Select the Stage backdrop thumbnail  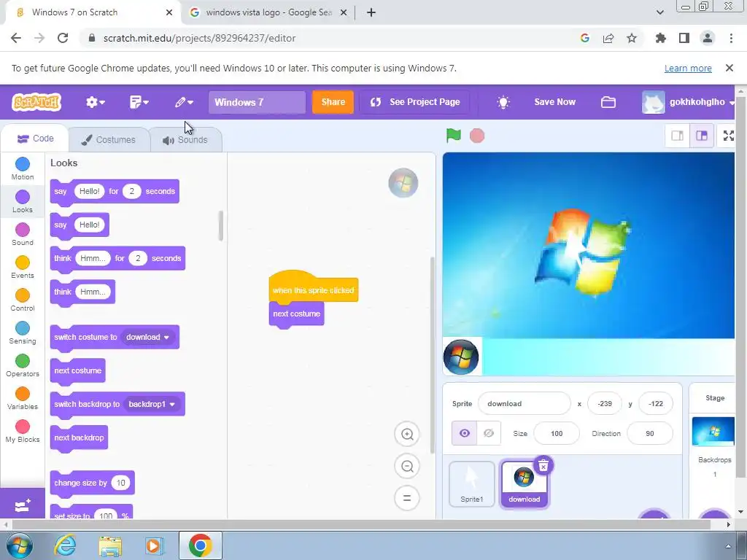[713, 431]
